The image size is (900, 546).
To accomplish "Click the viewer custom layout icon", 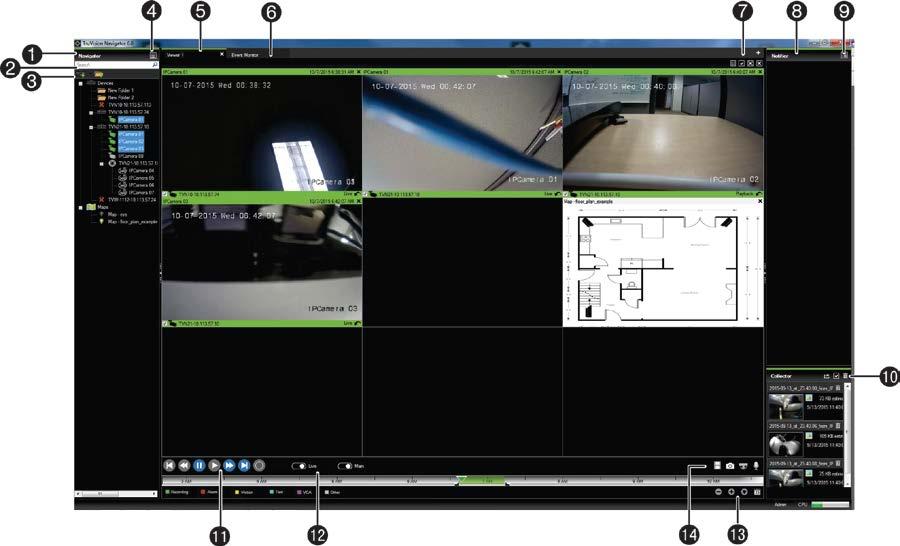I will (733, 63).
